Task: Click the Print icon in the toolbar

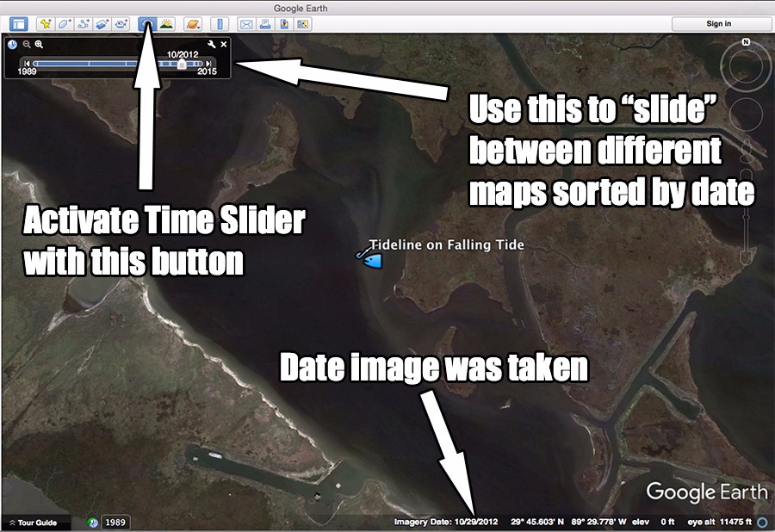Action: 265,24
